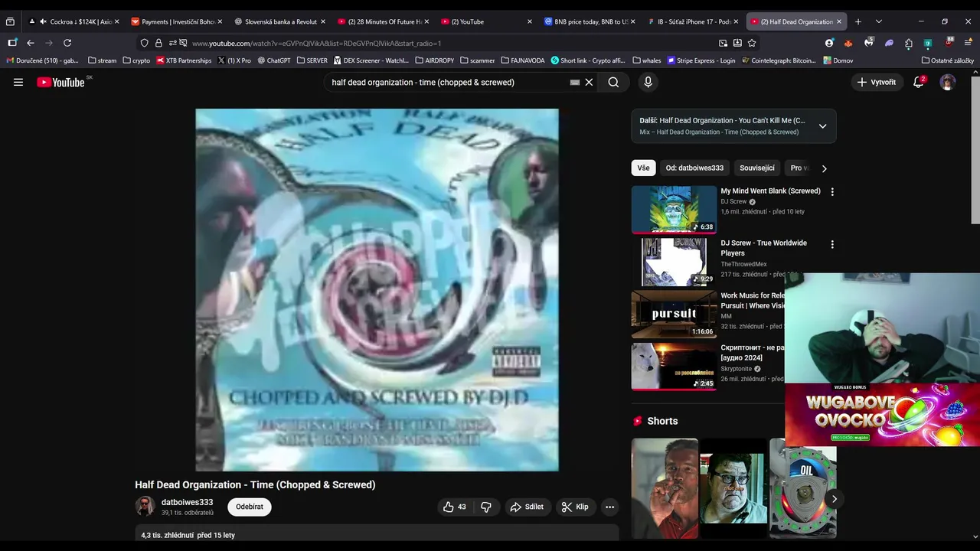Open the Stripe Express Login bookmark
This screenshot has width=980, height=551.
pos(701,60)
